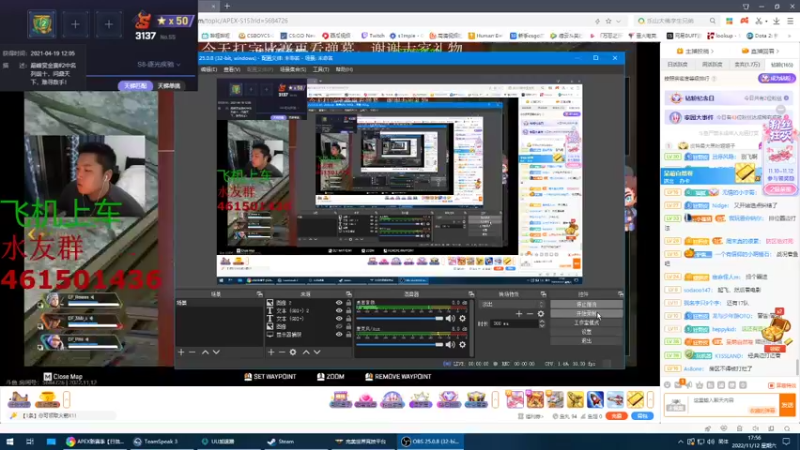Expand the middle gift list arrow

click(x=495, y=399)
